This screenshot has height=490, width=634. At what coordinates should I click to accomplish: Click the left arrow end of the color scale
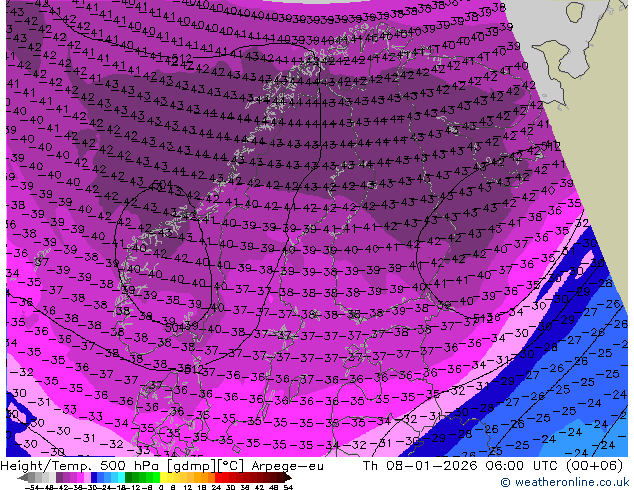tap(23, 478)
